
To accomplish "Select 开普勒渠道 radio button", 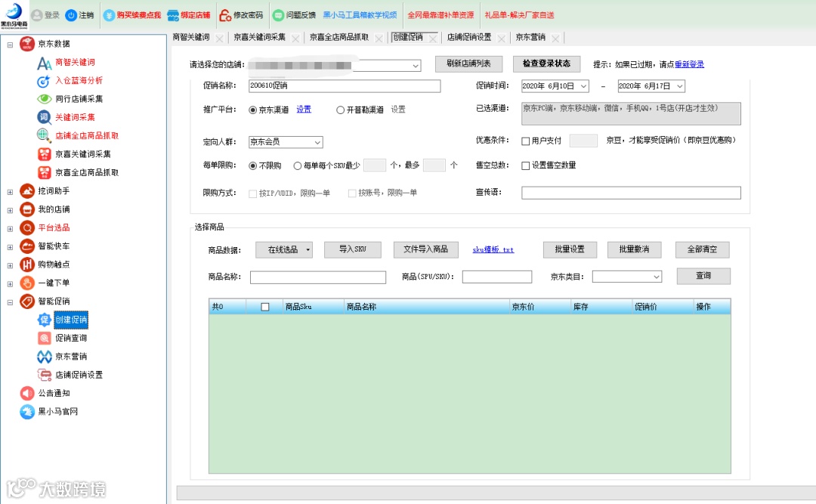I will [x=340, y=110].
